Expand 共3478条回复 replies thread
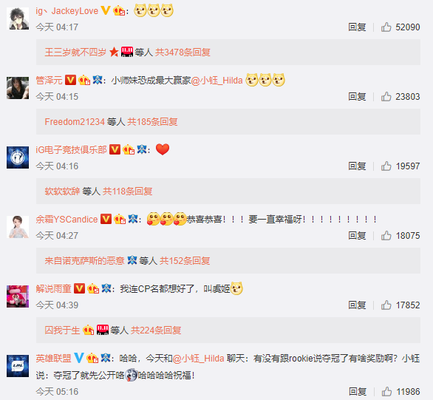The image size is (433, 400). click(183, 52)
